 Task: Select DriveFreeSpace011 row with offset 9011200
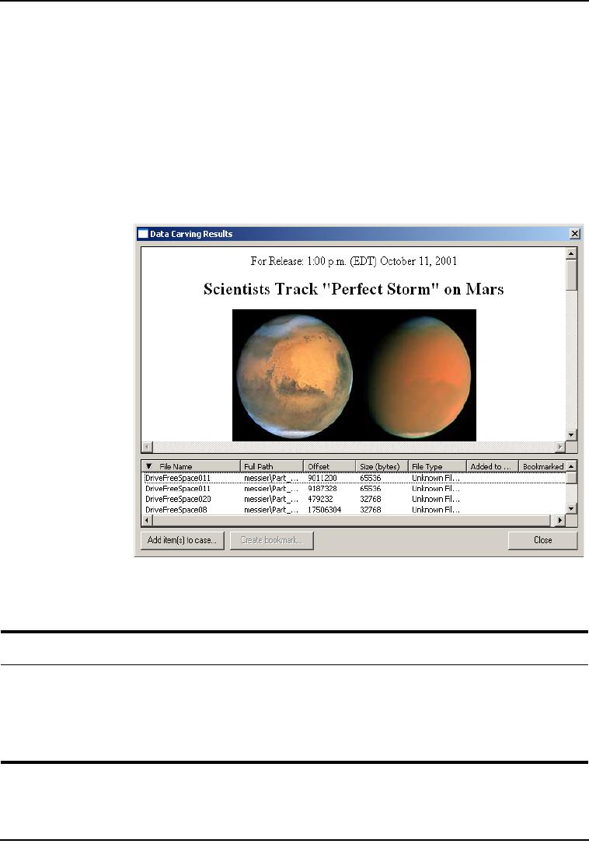[354, 478]
